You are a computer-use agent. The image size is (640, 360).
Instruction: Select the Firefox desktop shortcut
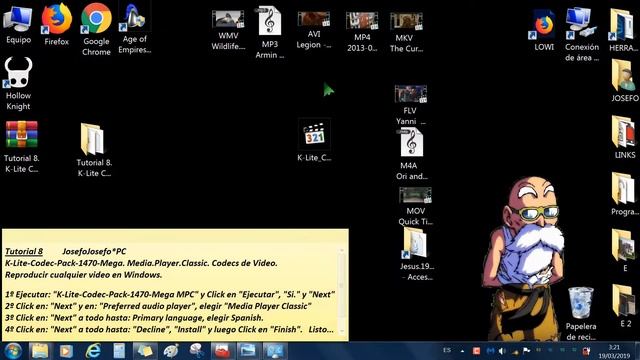click(56, 24)
